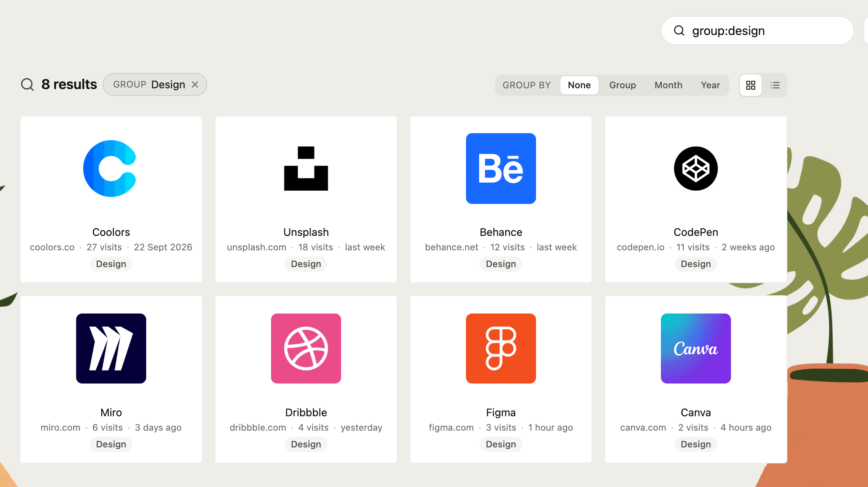The width and height of the screenshot is (868, 487).
Task: Click the Design tag on Figma card
Action: (x=501, y=444)
